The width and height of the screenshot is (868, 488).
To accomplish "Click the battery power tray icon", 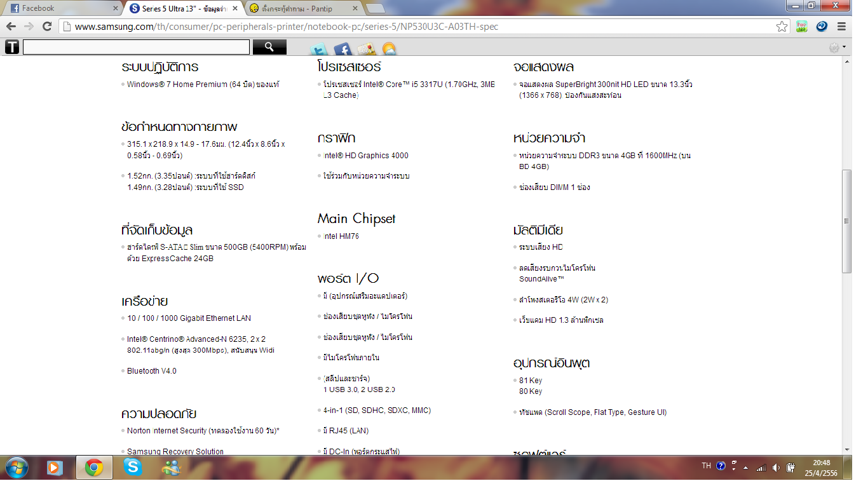I will pyautogui.click(x=790, y=468).
